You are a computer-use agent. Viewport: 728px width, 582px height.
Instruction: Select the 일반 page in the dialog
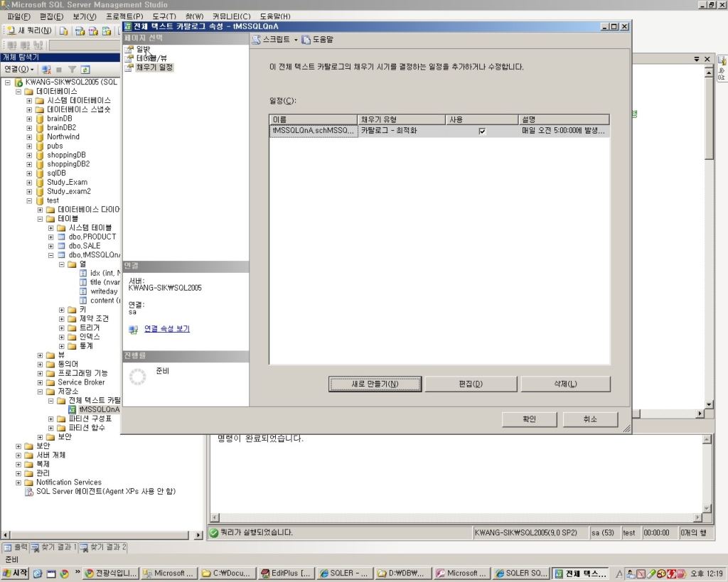pos(144,49)
